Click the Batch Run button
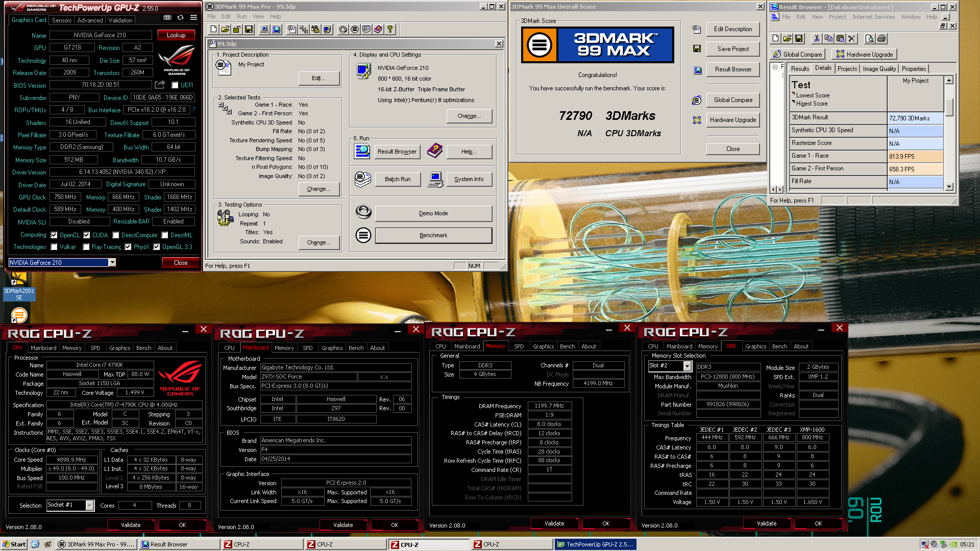Viewport: 980px width, 551px height. coord(398,179)
